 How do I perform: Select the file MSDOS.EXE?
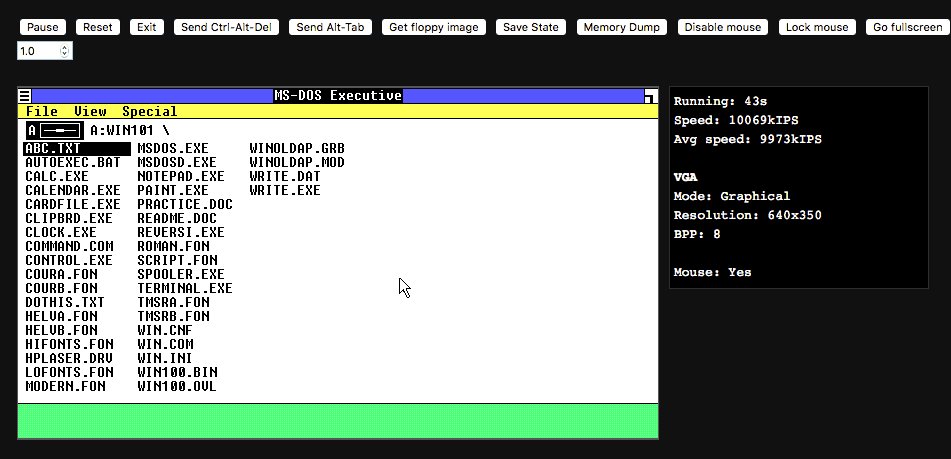click(173, 149)
